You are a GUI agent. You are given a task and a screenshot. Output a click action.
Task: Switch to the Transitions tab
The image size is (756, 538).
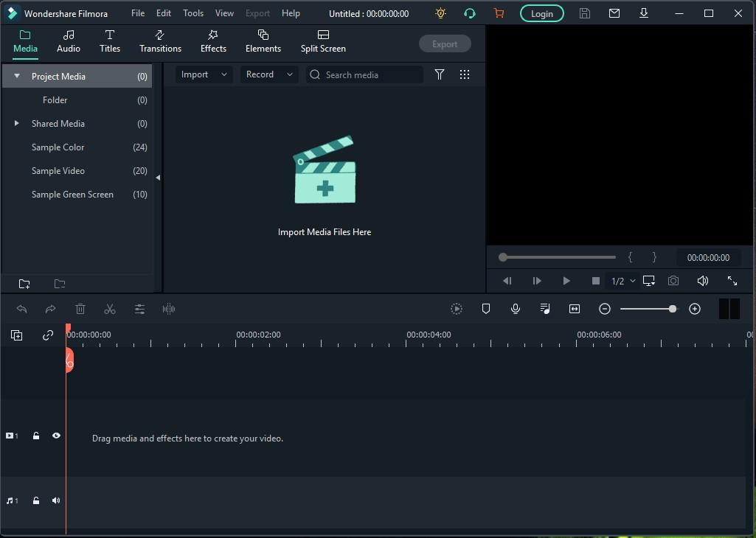click(160, 41)
